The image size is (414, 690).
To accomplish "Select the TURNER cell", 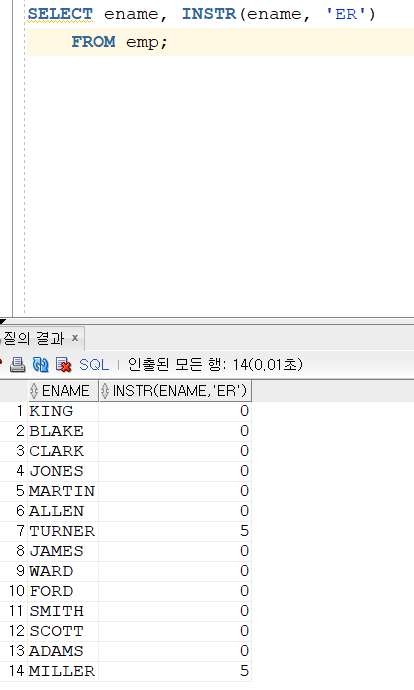I will [x=63, y=531].
